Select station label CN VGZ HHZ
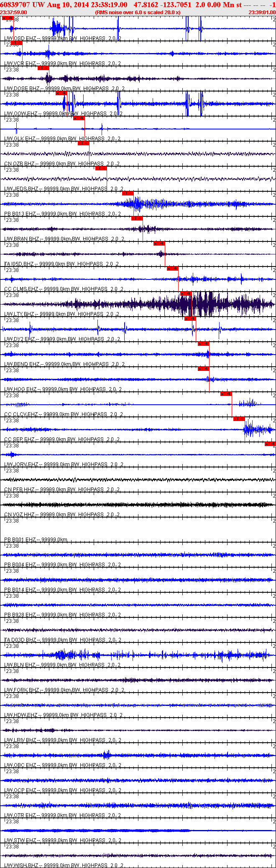Viewport: 276px width, 868px height. [19, 515]
